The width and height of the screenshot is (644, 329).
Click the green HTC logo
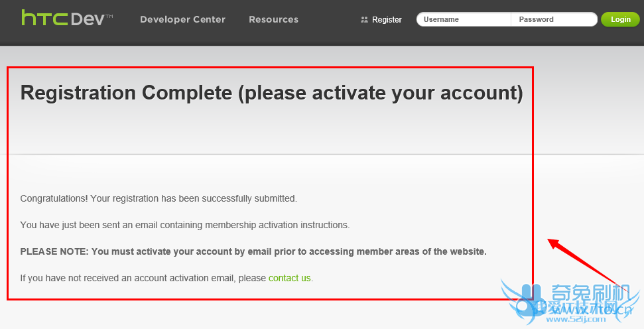(x=44, y=18)
